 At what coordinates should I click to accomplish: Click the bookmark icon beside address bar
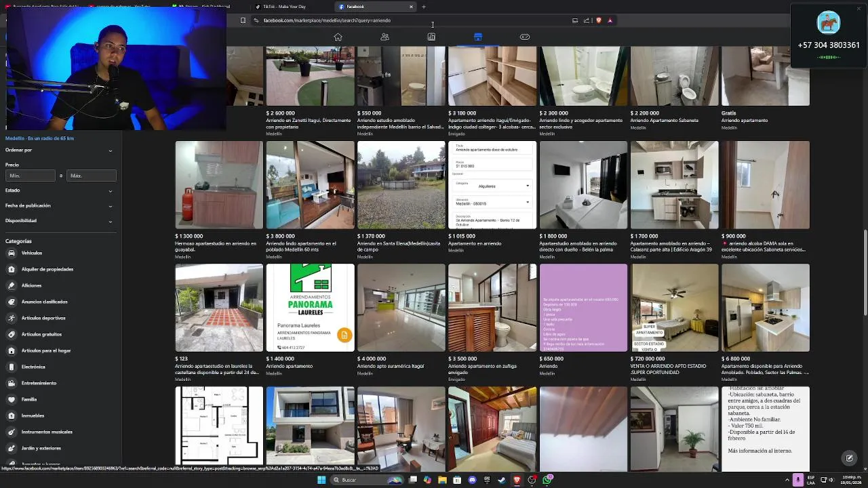[x=243, y=20]
